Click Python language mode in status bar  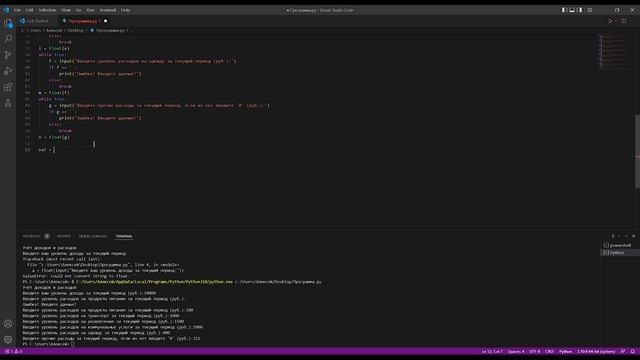565,351
